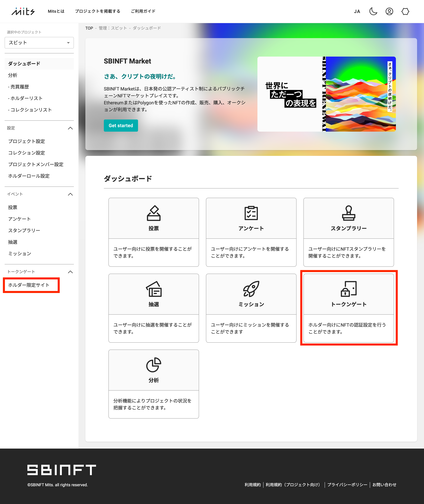
Task: Open コレクション設定 in sidebar
Action: tap(27, 153)
